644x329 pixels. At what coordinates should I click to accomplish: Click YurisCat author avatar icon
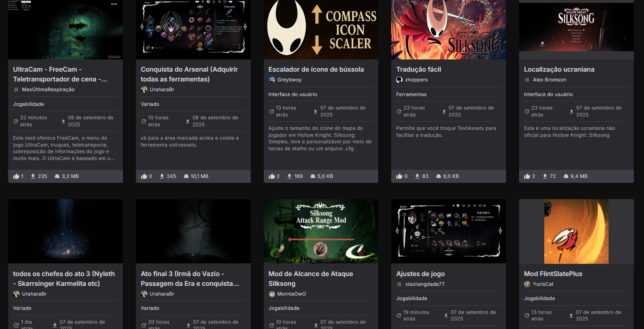point(527,284)
